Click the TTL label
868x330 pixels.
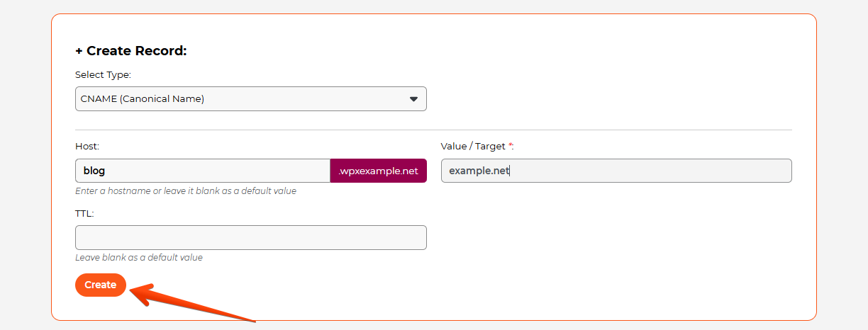point(84,212)
